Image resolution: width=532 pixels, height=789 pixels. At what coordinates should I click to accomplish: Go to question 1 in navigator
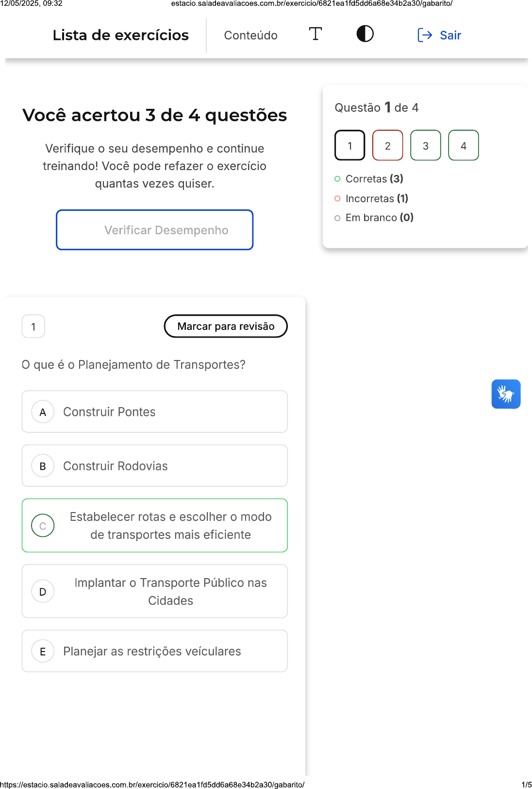tap(349, 145)
